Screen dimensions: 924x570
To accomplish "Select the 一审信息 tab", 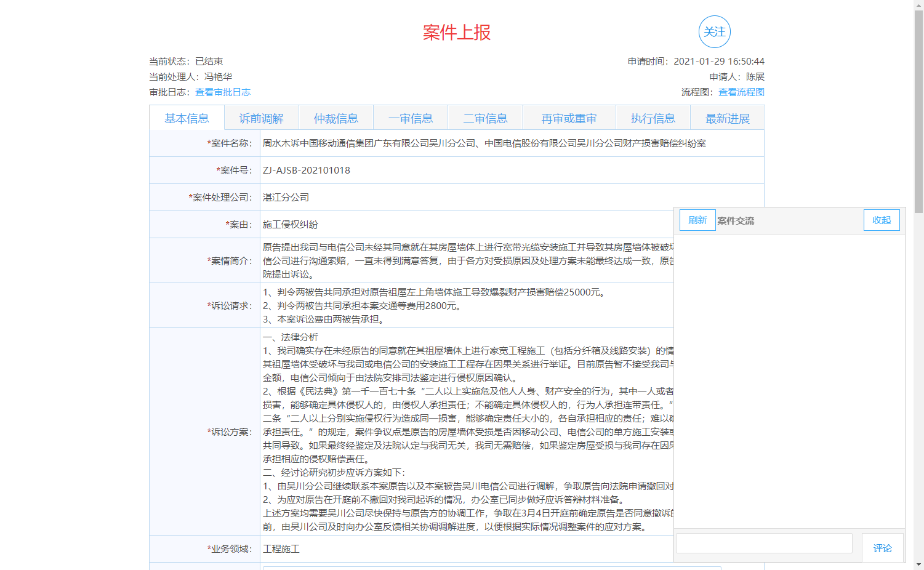I will pyautogui.click(x=411, y=118).
